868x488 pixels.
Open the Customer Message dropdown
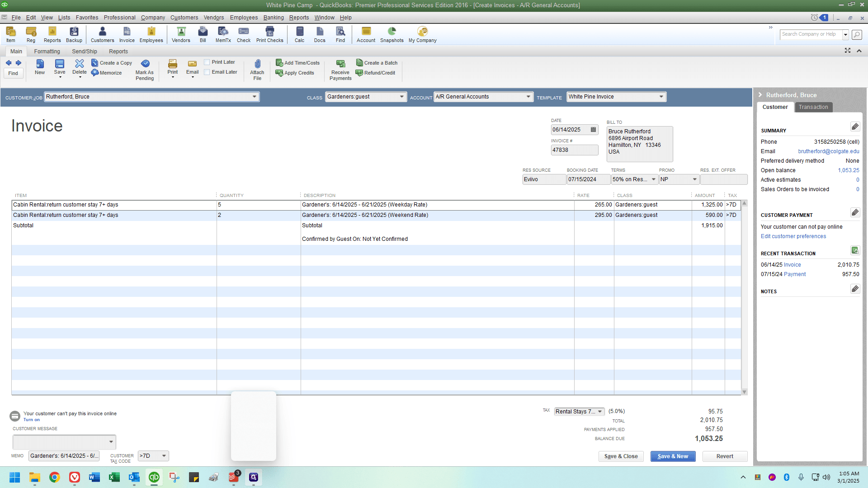click(111, 442)
